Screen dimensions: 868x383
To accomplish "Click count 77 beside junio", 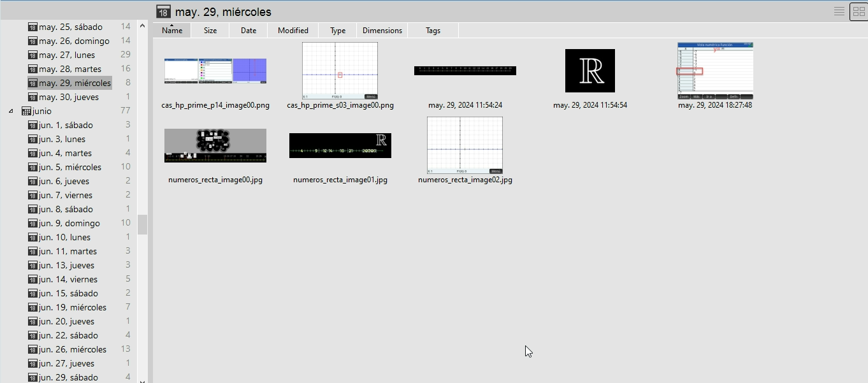I will (126, 111).
